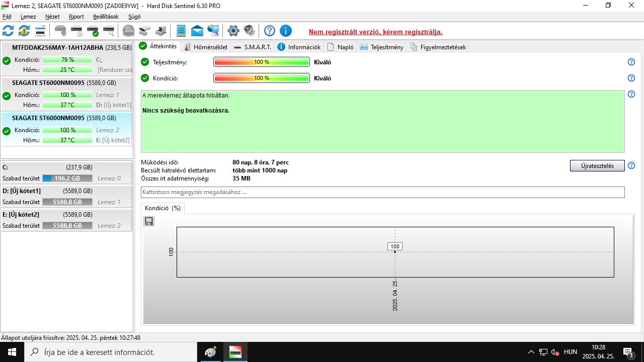This screenshot has width=644, height=362.
Task: Click the globe with monitor icon
Action: pos(213,31)
